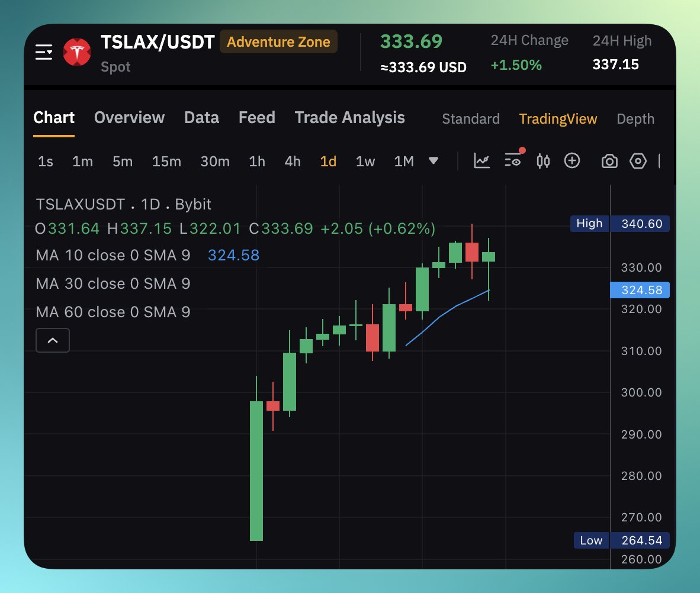This screenshot has width=700, height=593.
Task: Select the 1m timeframe
Action: pyautogui.click(x=82, y=161)
